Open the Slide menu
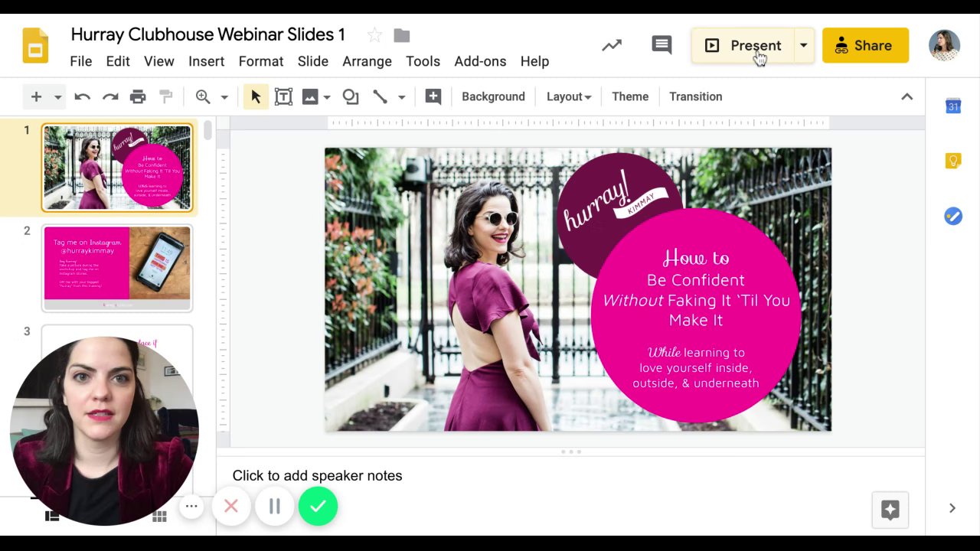 313,61
